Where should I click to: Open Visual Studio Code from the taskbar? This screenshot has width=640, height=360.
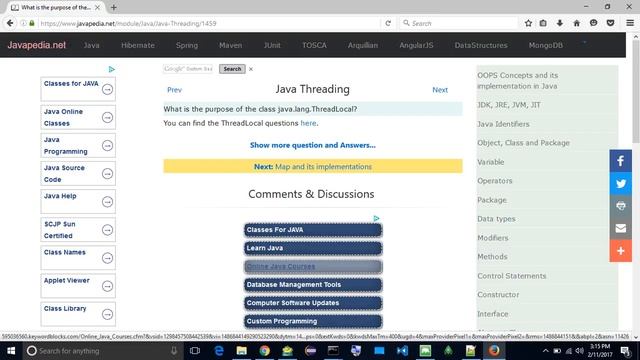(x=402, y=351)
